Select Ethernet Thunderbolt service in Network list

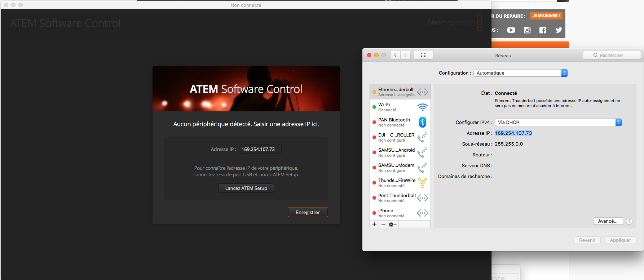point(400,92)
